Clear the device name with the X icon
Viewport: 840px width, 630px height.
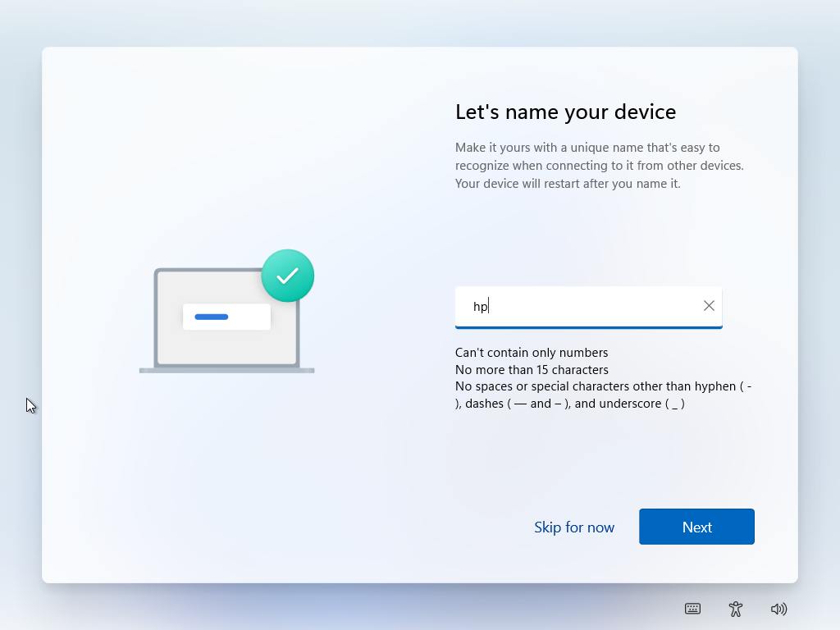[x=709, y=306]
